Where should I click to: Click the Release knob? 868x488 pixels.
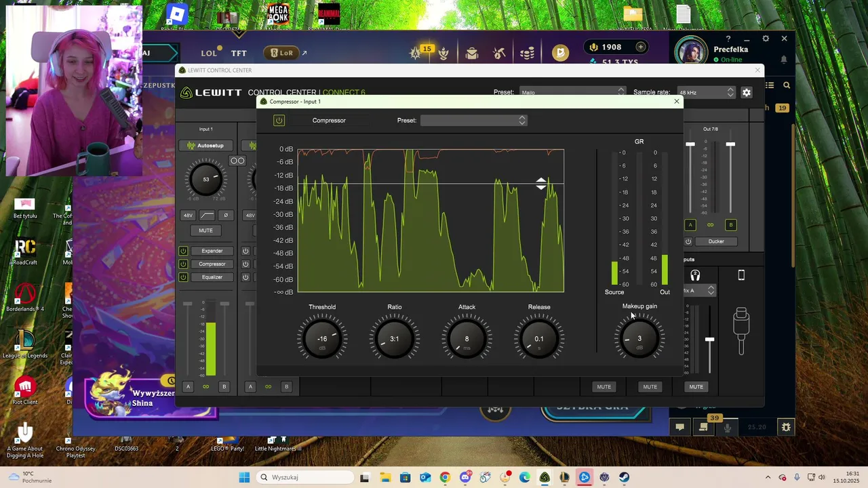pyautogui.click(x=539, y=338)
